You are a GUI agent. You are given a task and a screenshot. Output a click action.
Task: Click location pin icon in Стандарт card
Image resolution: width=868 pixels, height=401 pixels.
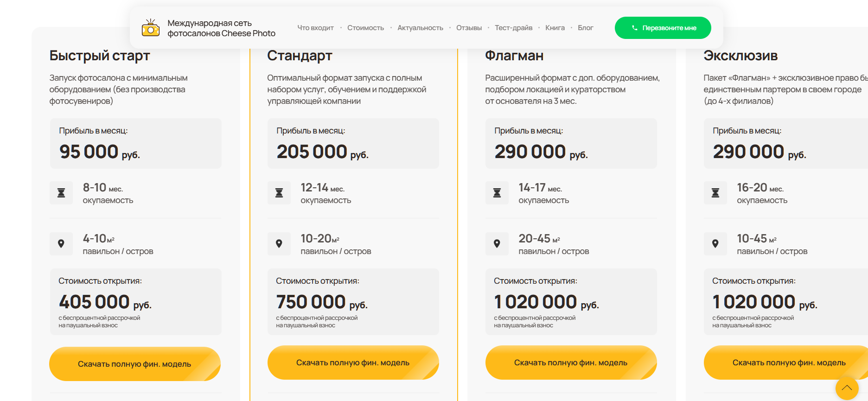click(279, 244)
